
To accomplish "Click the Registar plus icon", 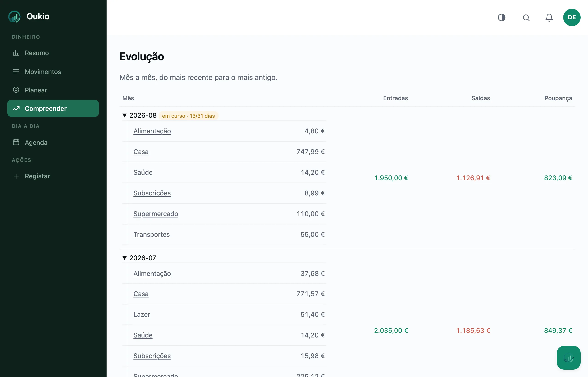I will click(16, 176).
